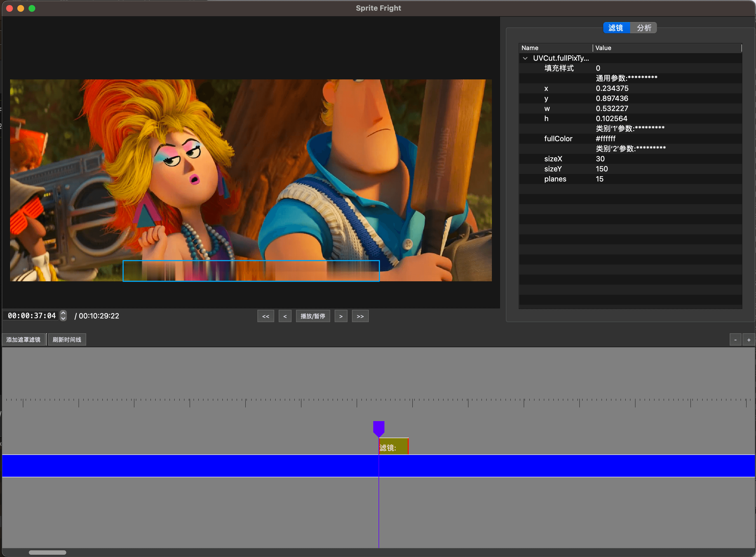Click the 添加遮罩滤镜 button
The image size is (756, 557).
tap(23, 339)
